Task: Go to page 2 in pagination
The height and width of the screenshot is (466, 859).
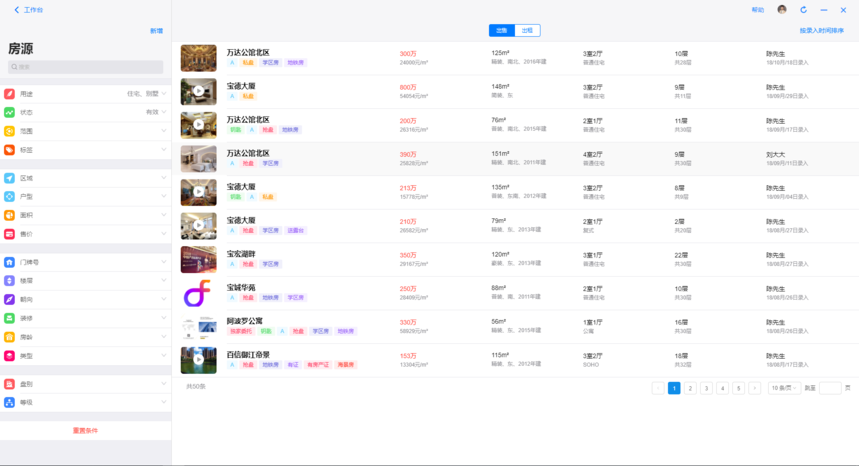Action: [690, 388]
